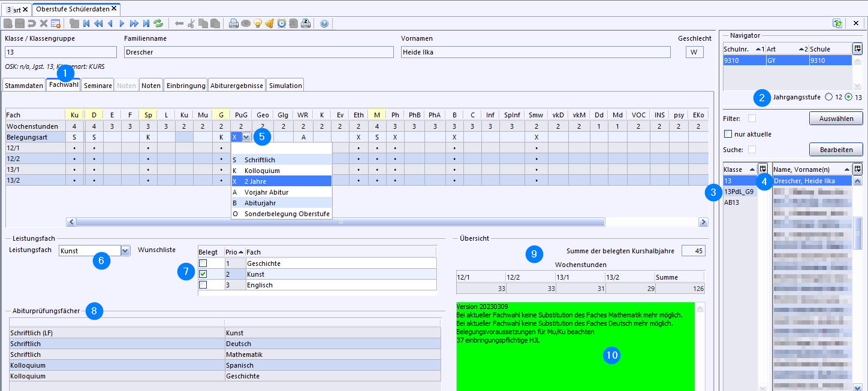Switch to the Stammdaten tab

tap(24, 86)
